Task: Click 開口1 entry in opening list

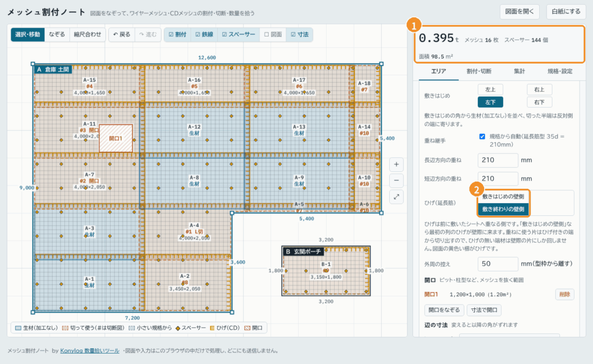Action: 431,295
